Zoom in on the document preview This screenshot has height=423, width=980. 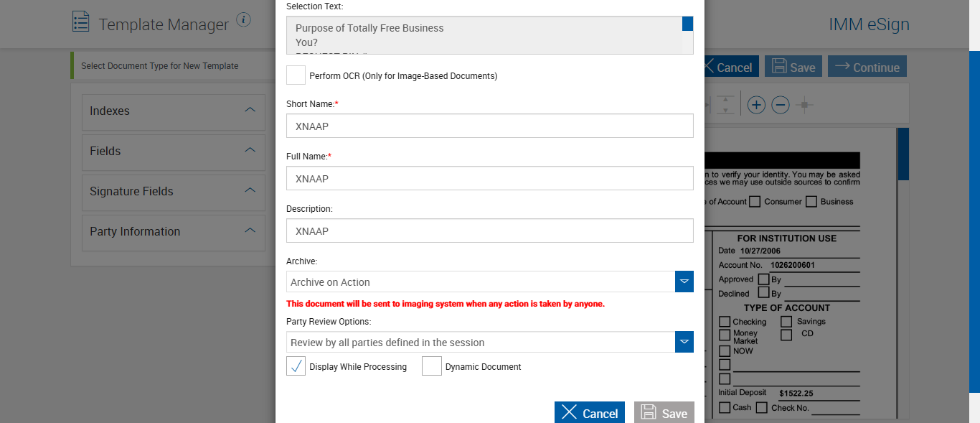point(756,106)
